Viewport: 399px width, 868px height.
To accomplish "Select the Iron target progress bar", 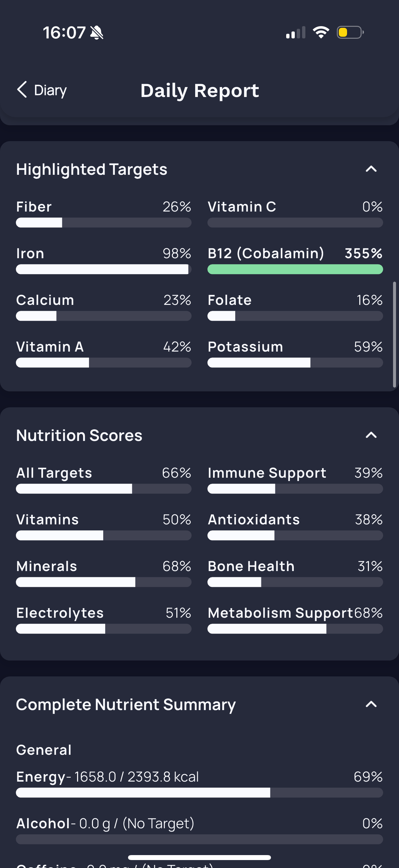I will [x=104, y=269].
